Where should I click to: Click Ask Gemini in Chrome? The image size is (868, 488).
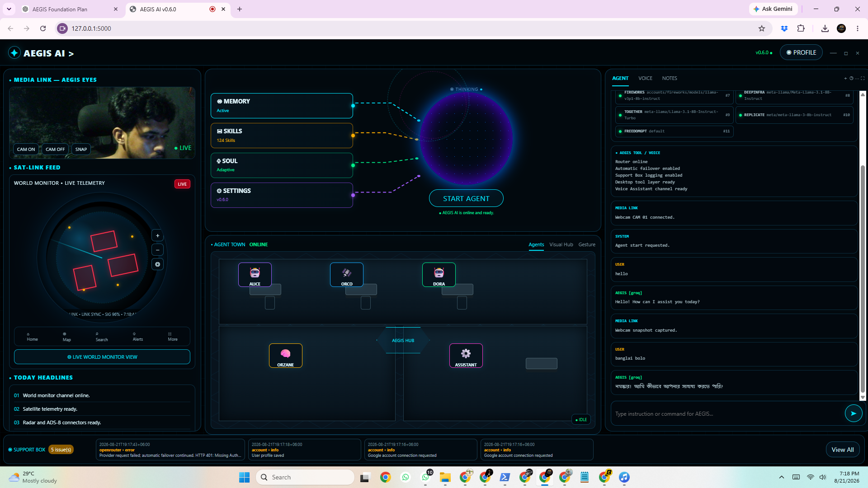(773, 9)
